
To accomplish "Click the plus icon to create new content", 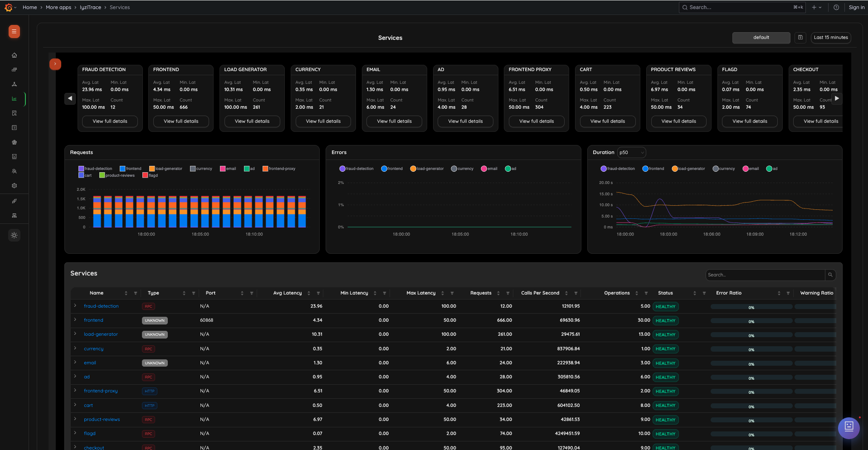I will [x=813, y=7].
